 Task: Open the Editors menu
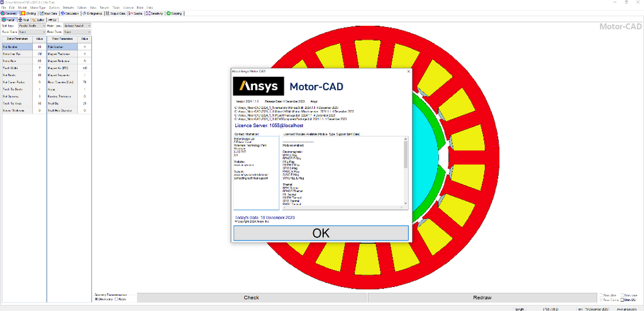82,8
